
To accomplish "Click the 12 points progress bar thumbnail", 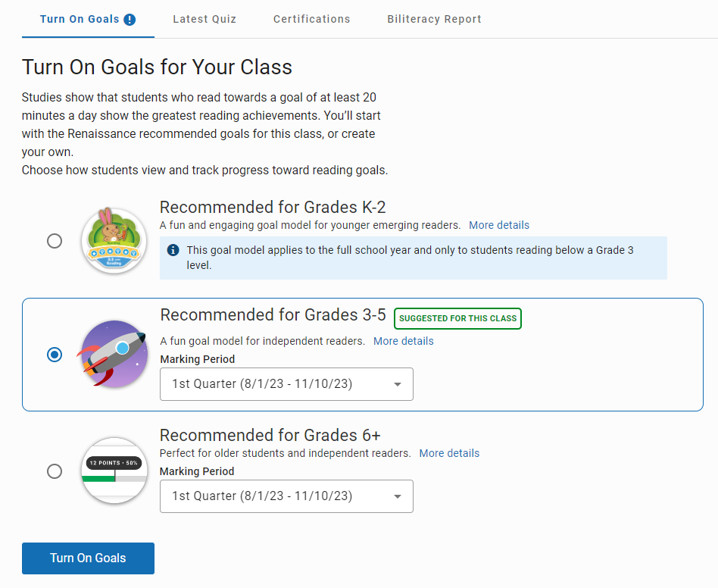I will pos(114,471).
